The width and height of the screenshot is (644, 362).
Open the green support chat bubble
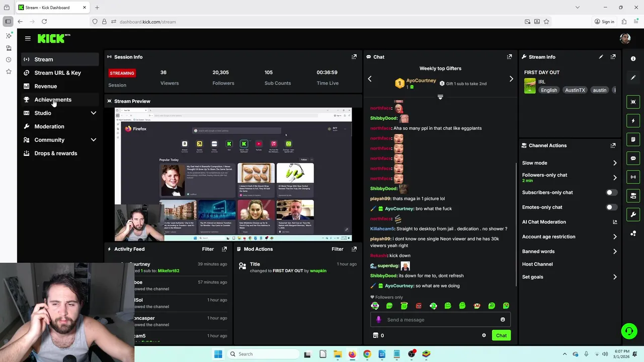pos(629,331)
